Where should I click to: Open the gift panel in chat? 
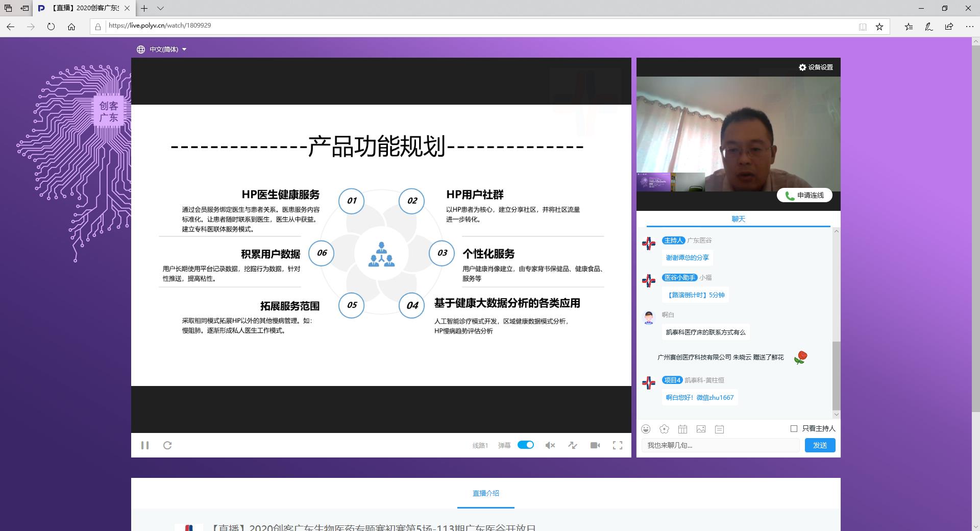(683, 429)
